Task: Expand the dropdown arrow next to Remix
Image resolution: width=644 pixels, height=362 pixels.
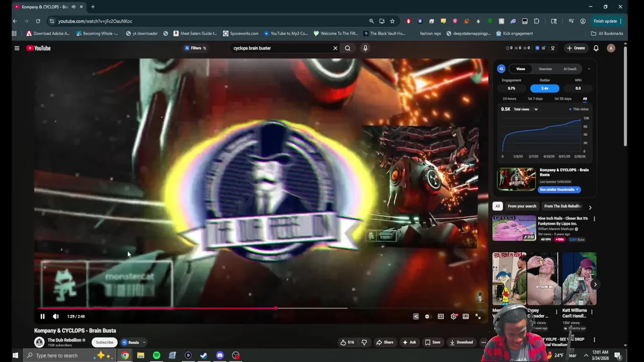Action: (x=144, y=342)
